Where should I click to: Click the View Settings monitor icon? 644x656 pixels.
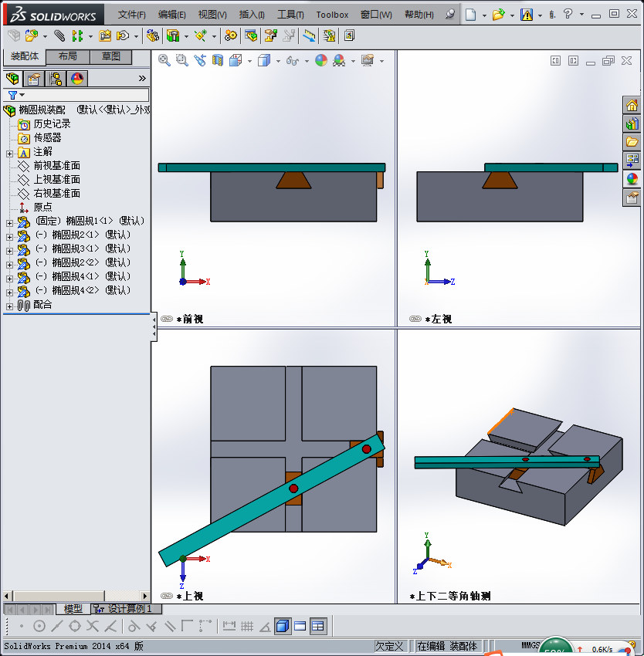tap(368, 61)
